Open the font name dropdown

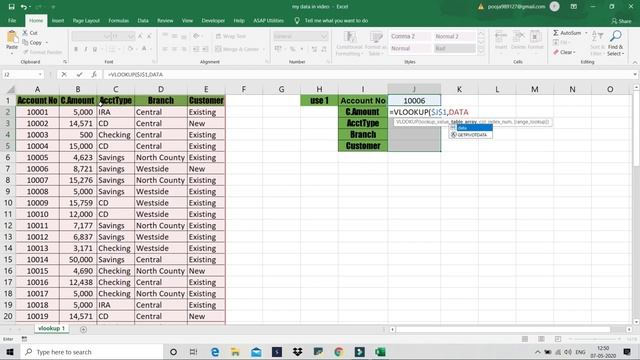click(107, 36)
